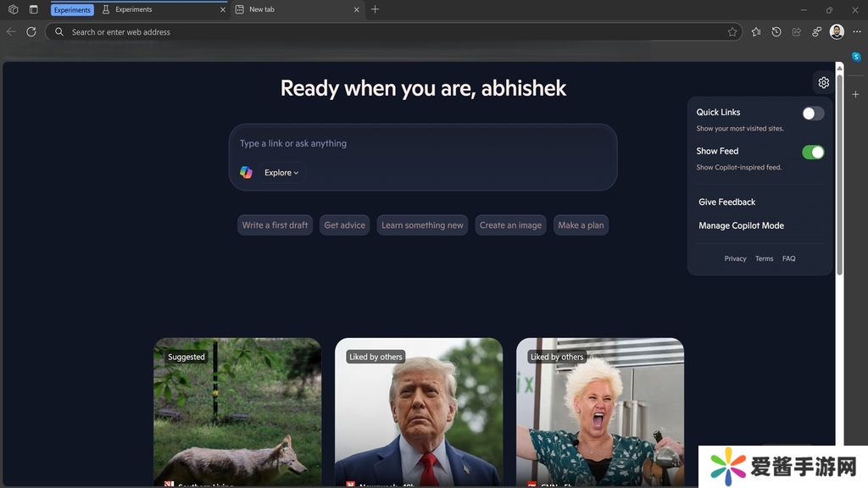Open a new tab with the plus icon
The image size is (868, 488).
pos(376,9)
